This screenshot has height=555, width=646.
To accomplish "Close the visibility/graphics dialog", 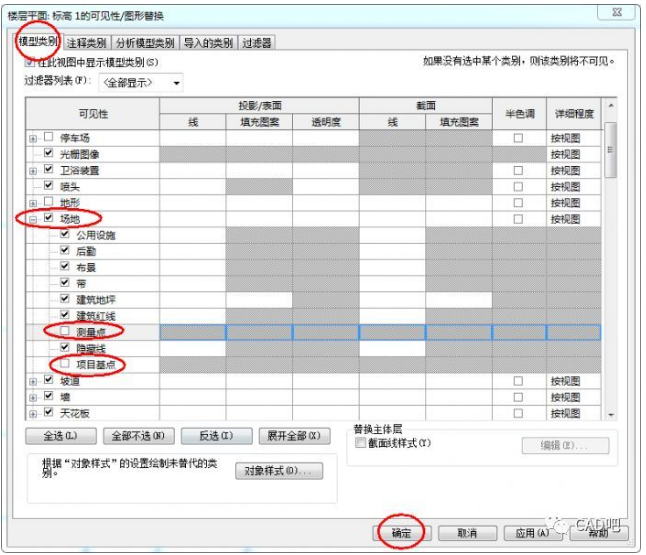I will [x=617, y=12].
